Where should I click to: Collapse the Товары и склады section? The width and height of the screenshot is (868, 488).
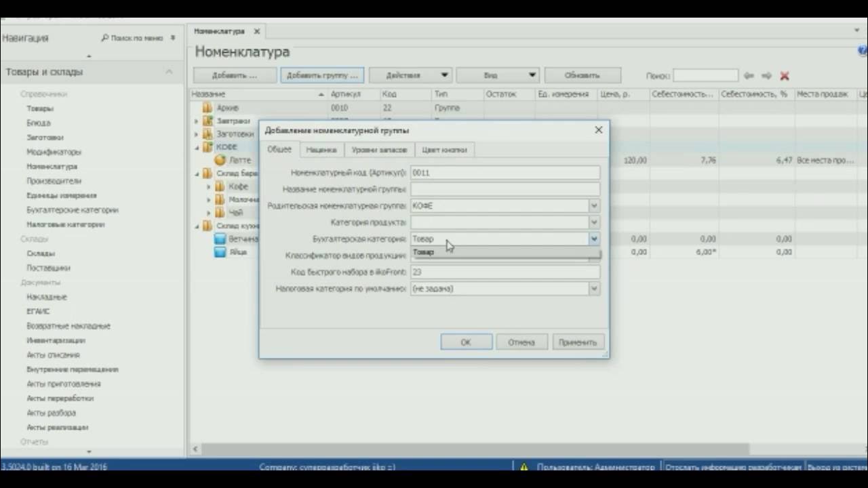pos(169,72)
